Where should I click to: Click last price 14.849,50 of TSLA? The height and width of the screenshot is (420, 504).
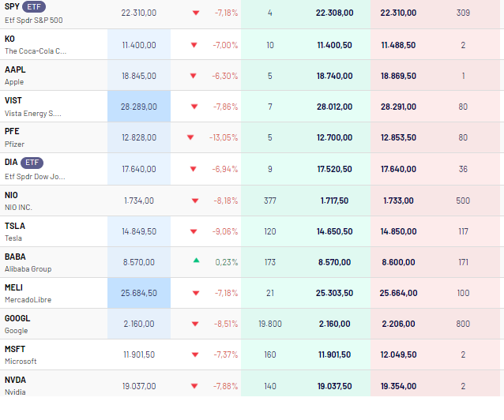139,231
